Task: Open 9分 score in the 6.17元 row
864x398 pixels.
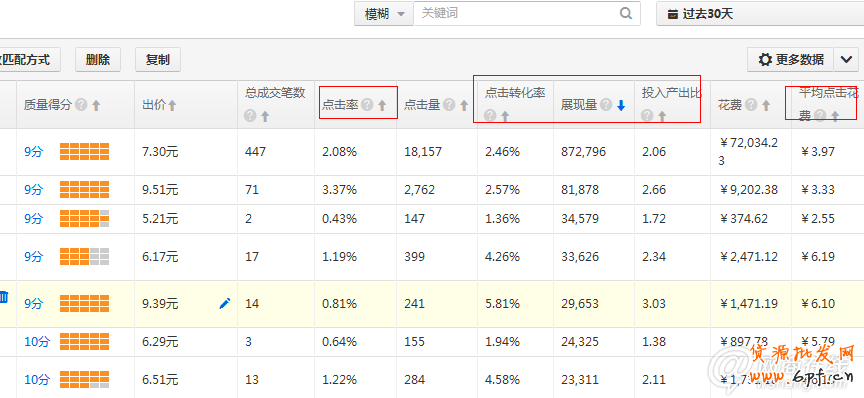Action: (x=33, y=256)
